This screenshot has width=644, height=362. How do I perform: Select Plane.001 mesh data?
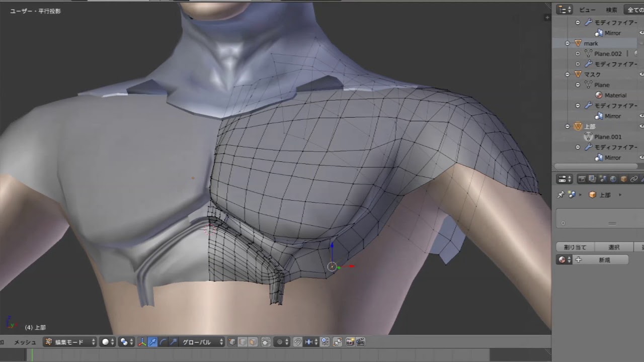[x=607, y=137]
